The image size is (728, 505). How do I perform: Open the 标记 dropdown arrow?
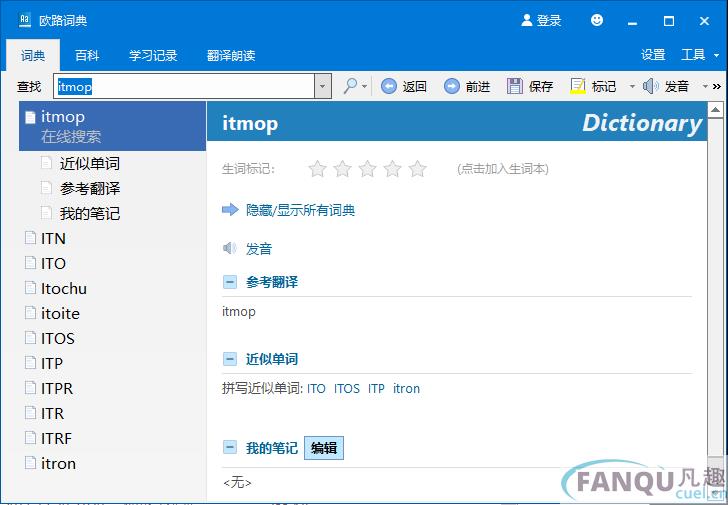tap(632, 86)
